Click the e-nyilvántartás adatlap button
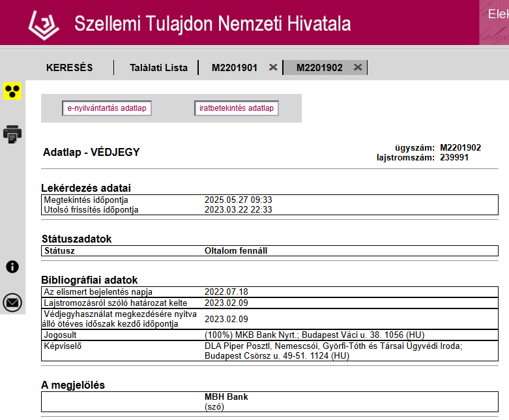This screenshot has width=509, height=420. [107, 108]
